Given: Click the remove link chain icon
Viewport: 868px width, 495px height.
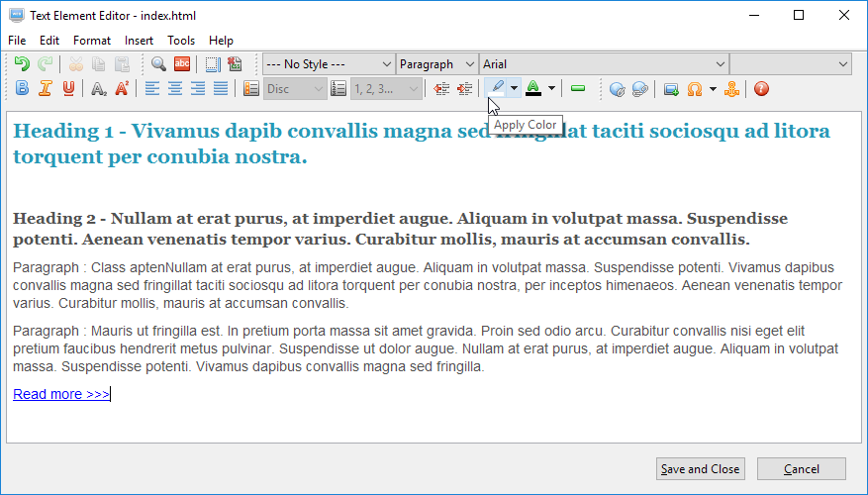Looking at the screenshot, I should 640,88.
